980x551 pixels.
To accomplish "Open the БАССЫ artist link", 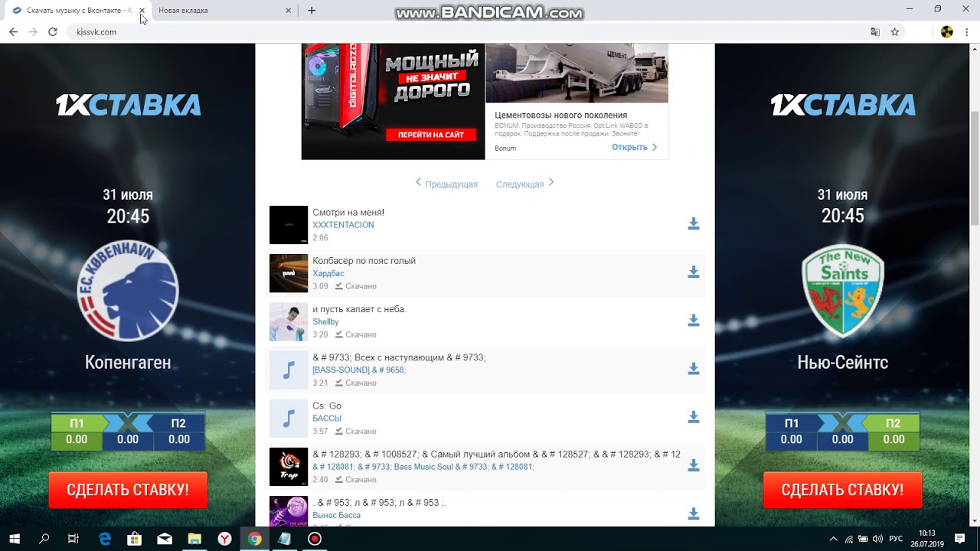I will pos(327,419).
